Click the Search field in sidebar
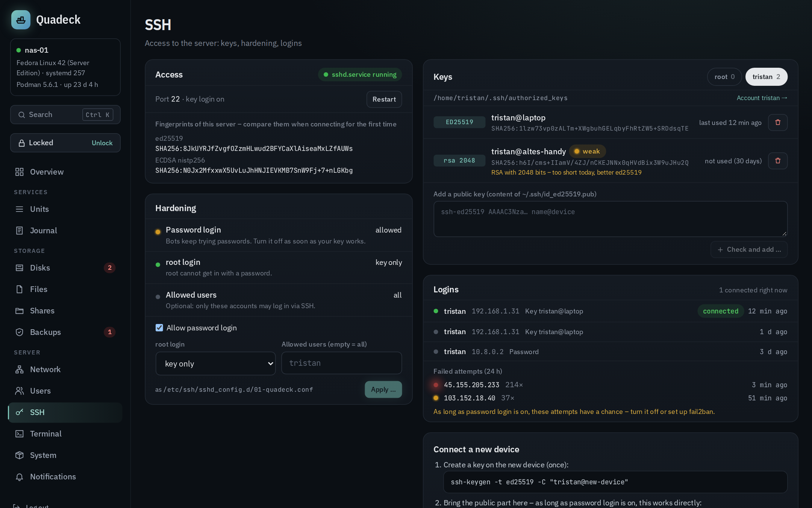Screen dimensions: 812x508 (65, 115)
